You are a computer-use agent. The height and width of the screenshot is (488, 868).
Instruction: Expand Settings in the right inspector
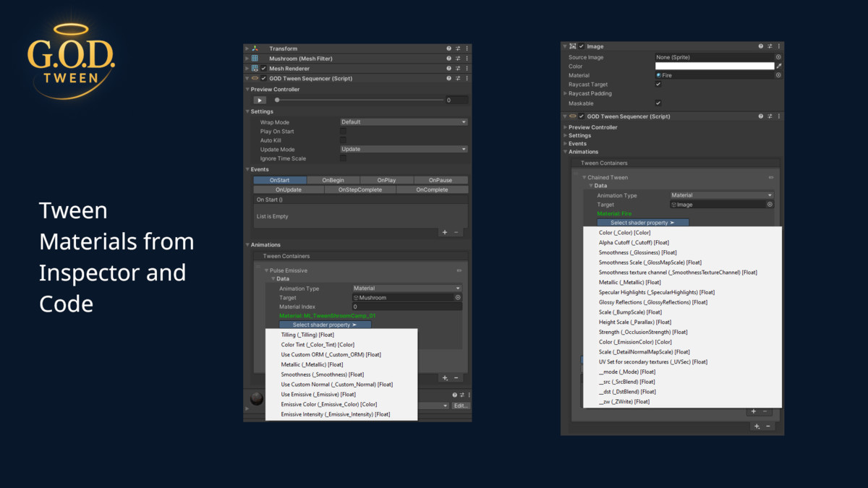point(566,135)
